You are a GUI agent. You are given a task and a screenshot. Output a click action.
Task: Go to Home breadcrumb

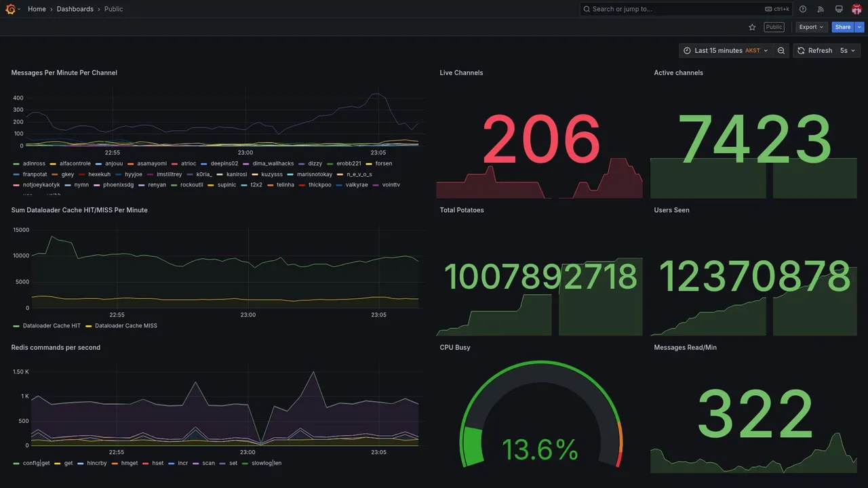coord(37,9)
